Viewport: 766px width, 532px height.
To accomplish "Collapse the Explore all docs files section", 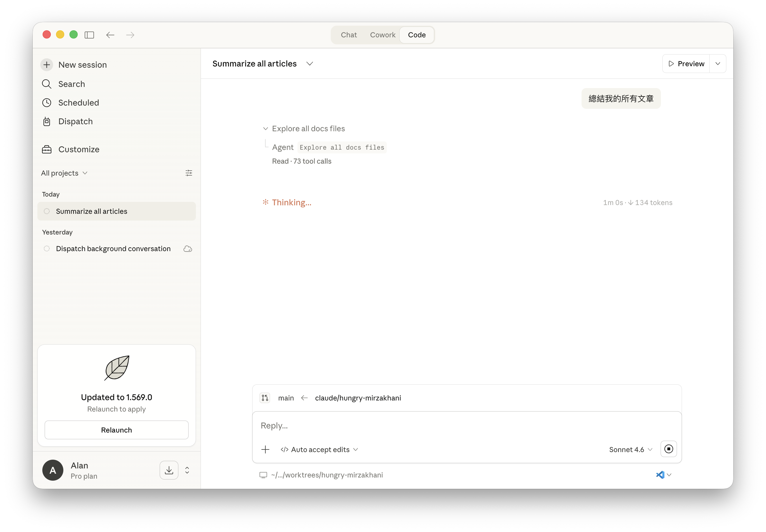I will (x=266, y=129).
